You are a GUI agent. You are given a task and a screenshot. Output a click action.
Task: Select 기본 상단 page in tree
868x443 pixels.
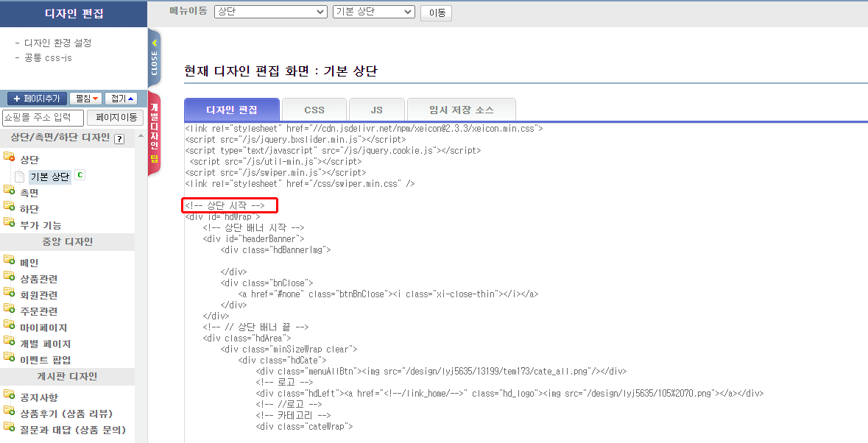(x=50, y=177)
